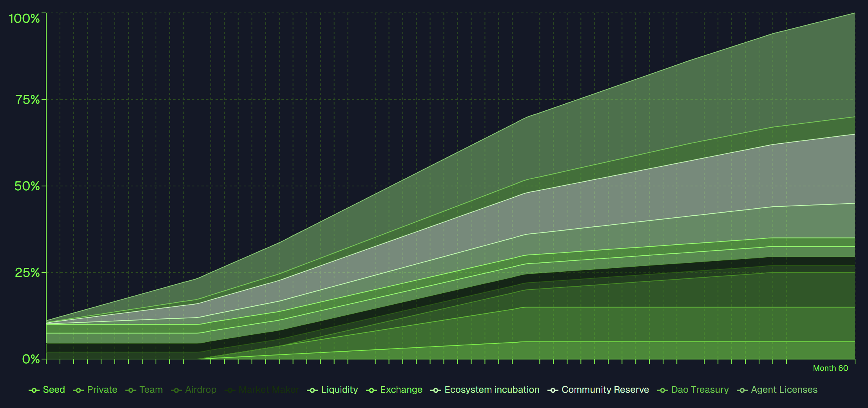
Task: Toggle the Airdrop series label in legend
Action: (201, 390)
